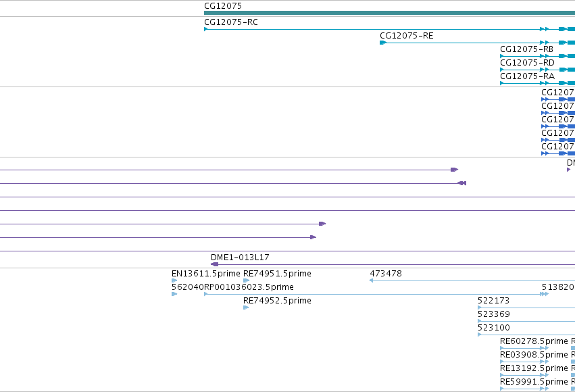This screenshot has width=575, height=392.
Task: Click the arrow glyph under RE74951.5prime
Action: click(246, 280)
